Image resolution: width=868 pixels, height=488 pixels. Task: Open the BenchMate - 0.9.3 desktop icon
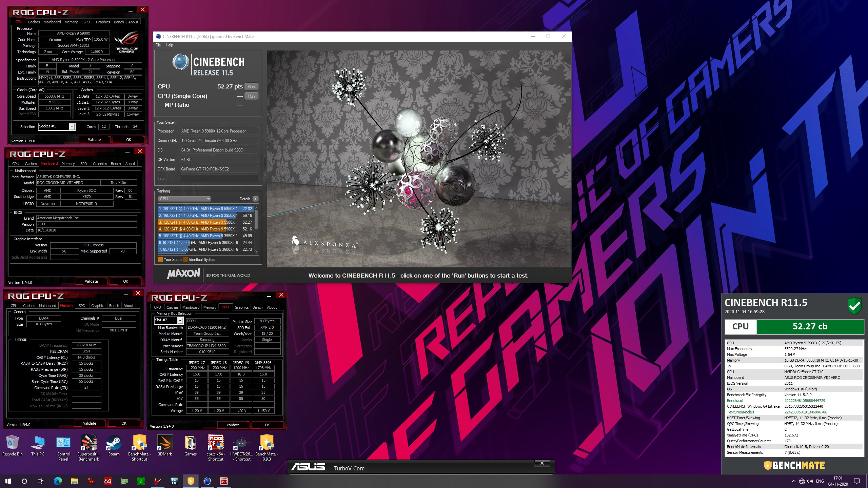[267, 448]
